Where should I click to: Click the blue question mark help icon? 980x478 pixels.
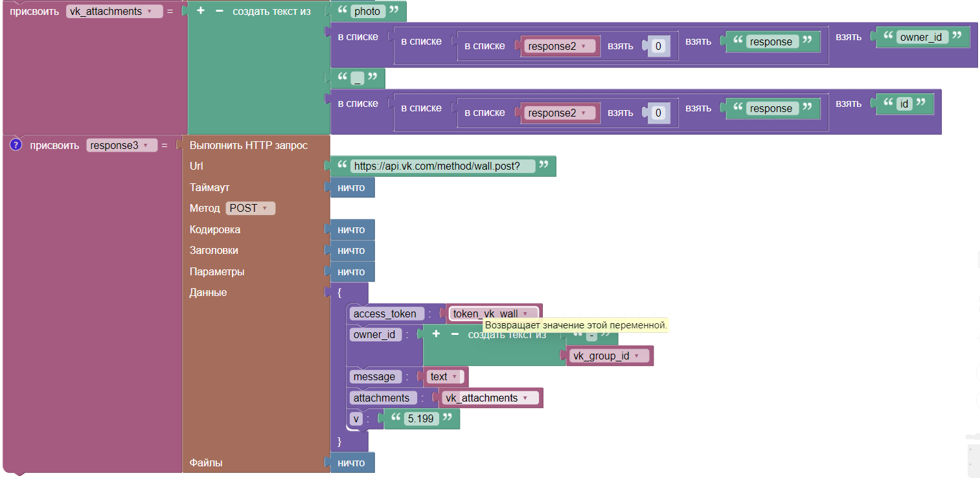16,145
